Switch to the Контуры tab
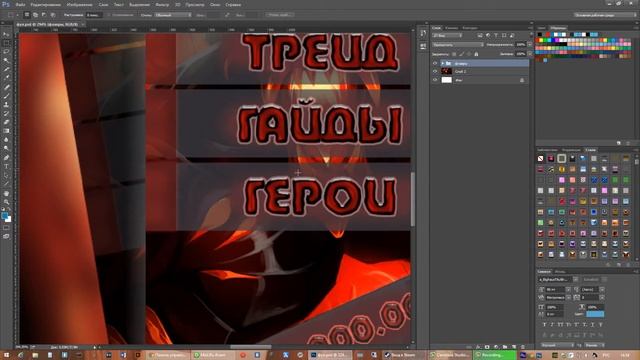This screenshot has height=360, width=640. [470, 28]
